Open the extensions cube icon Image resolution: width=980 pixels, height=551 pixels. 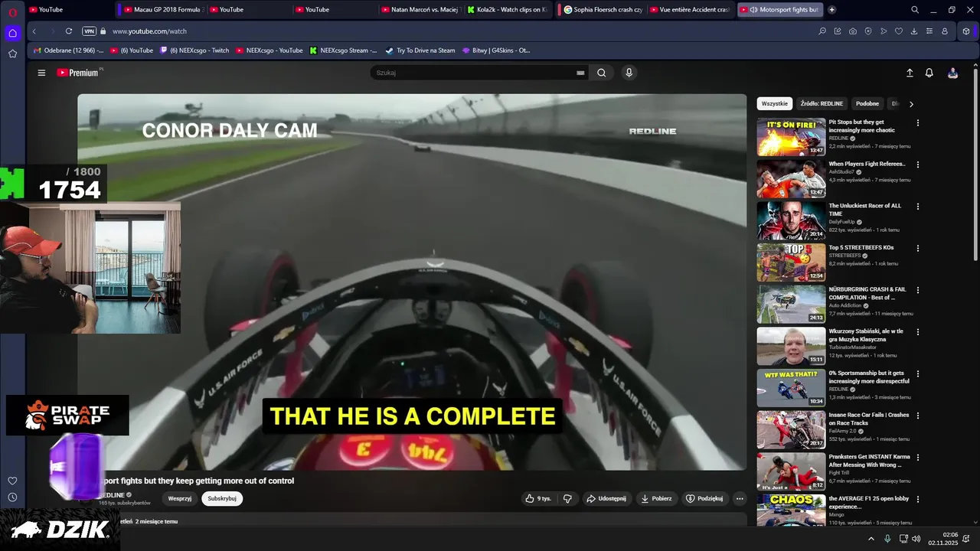pyautogui.click(x=966, y=31)
